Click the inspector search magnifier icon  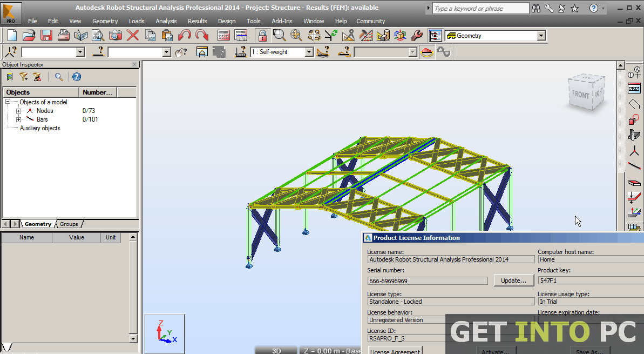coord(59,77)
